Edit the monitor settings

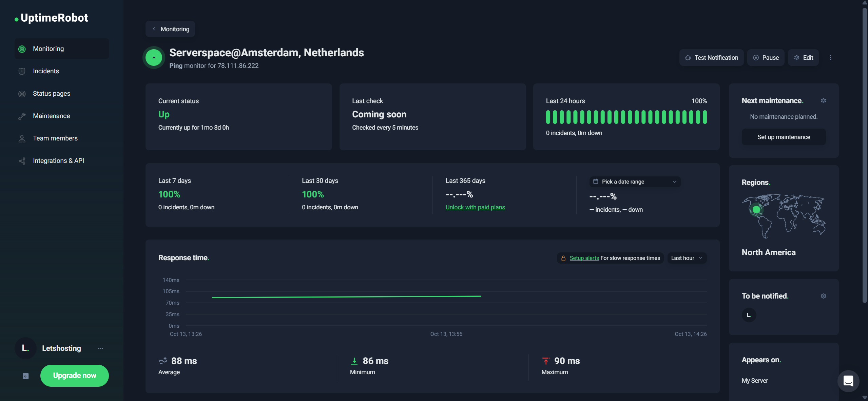tap(803, 58)
